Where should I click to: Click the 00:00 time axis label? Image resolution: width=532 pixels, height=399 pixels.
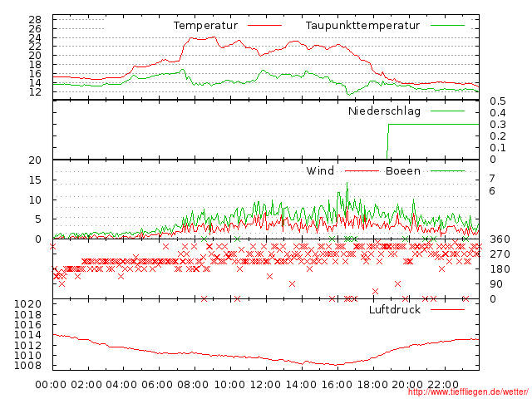[x=51, y=385]
